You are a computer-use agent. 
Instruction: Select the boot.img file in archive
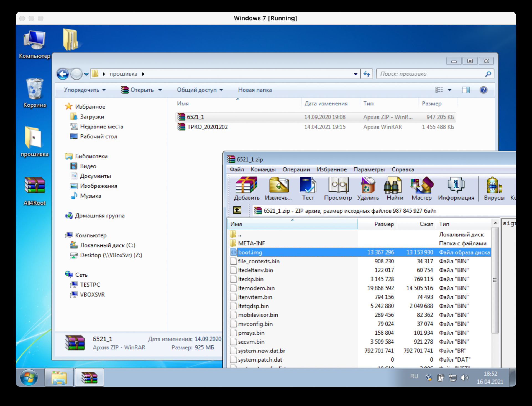[360, 252]
